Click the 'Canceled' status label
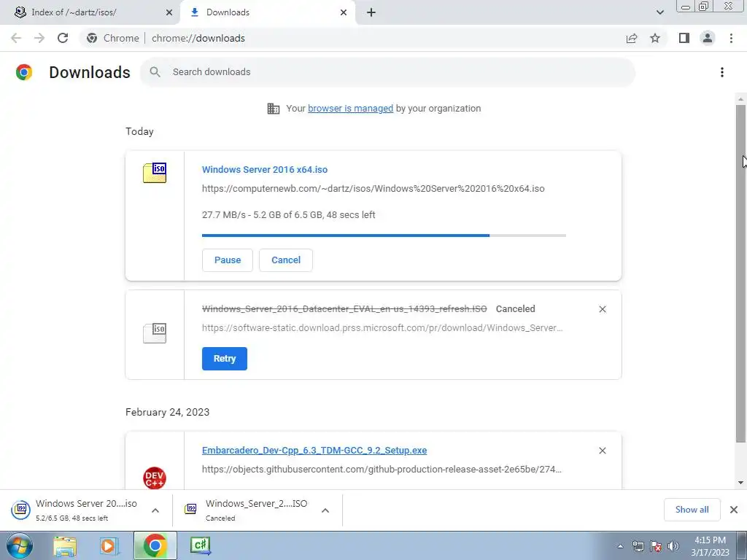 point(516,309)
